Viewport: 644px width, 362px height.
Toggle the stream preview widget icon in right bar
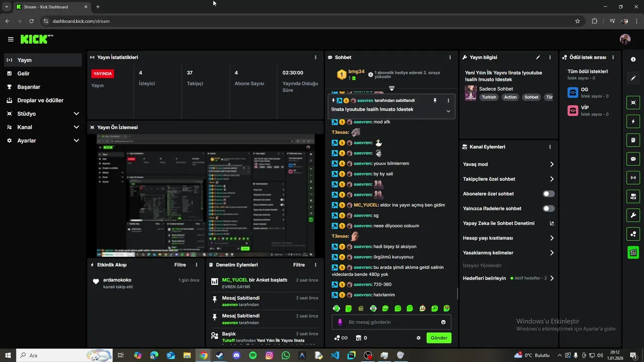click(x=633, y=103)
